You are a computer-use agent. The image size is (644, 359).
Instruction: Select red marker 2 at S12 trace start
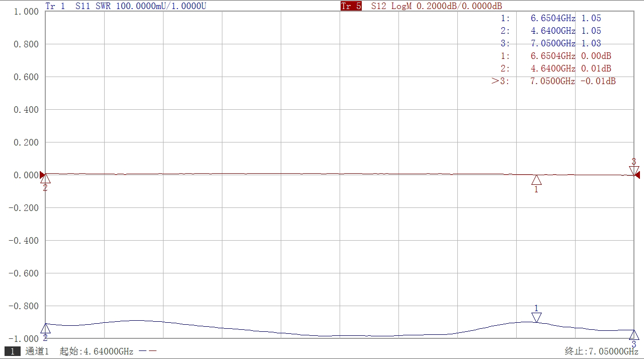point(45,179)
